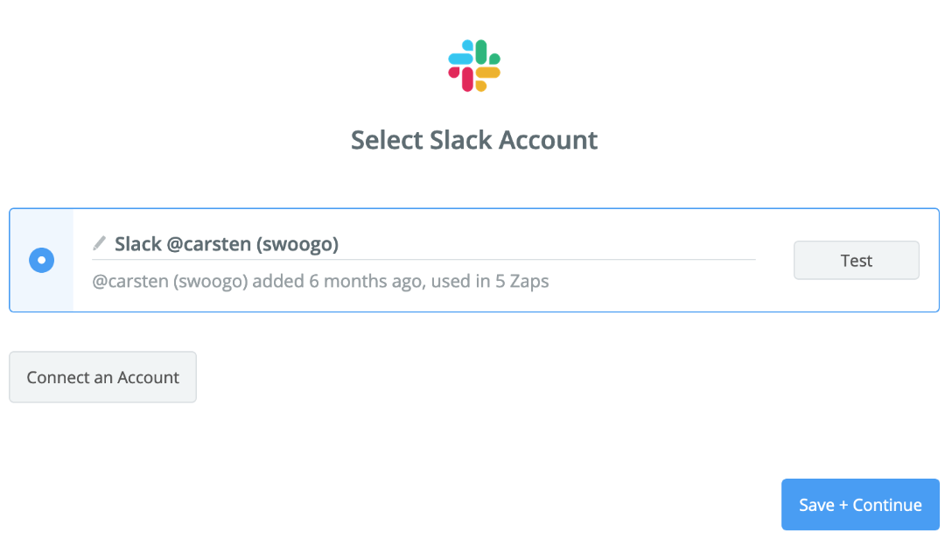This screenshot has height=560, width=952.
Task: Click the pencil edit icon beside account name
Action: (99, 243)
